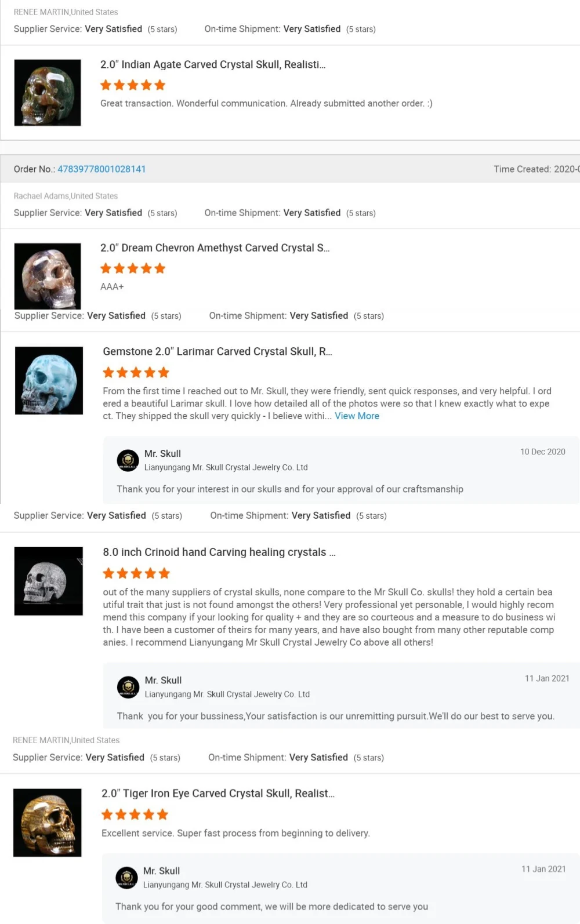Open the Dream Chevron Amethyst product title
The width and height of the screenshot is (580, 924).
[215, 248]
